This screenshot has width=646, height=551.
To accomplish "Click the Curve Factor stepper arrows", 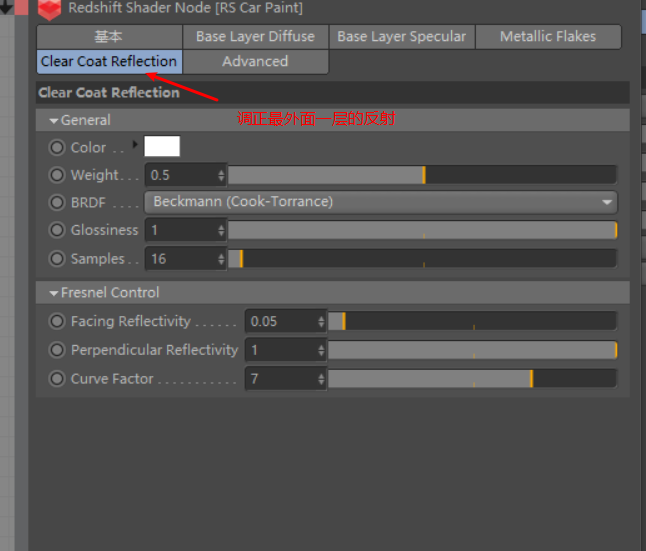I will pos(321,379).
